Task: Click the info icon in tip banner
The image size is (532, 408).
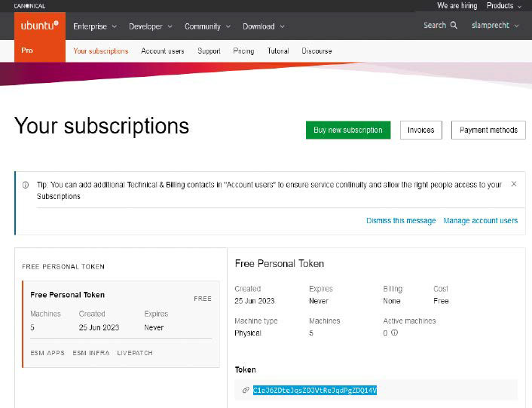Action: click(x=26, y=185)
